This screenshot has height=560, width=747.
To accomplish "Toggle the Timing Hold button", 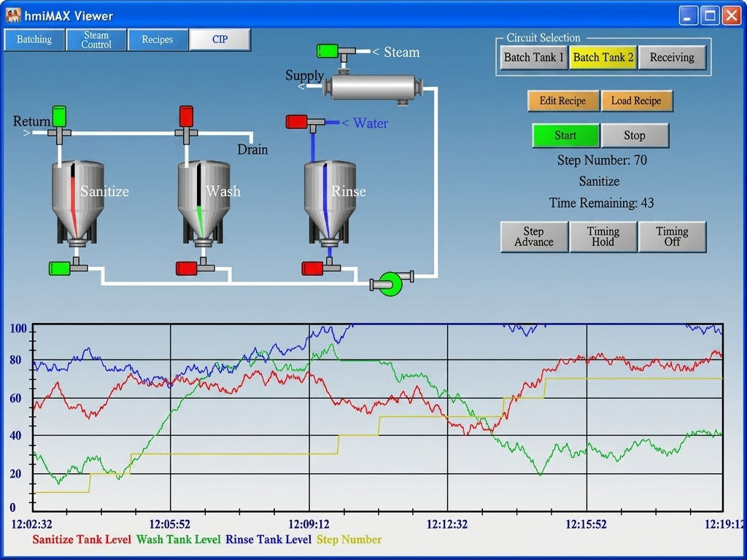I will [x=603, y=237].
